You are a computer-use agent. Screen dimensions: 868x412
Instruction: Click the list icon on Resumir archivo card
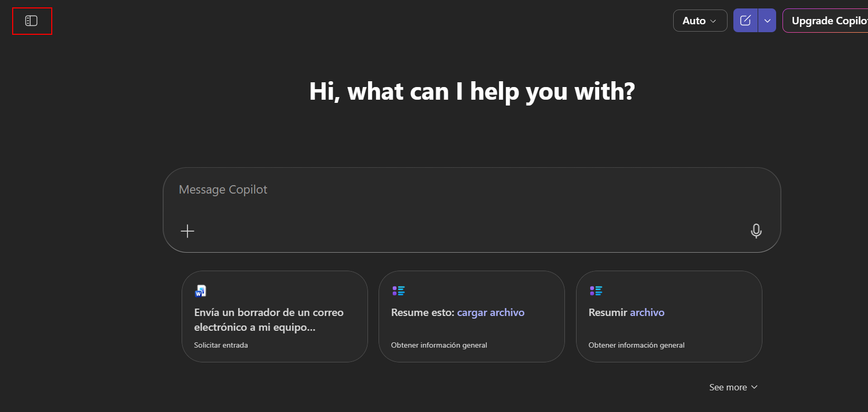[x=596, y=291]
